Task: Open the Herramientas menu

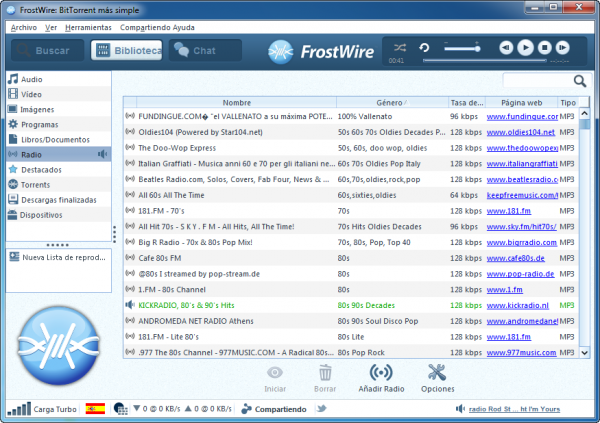Action: [88, 27]
